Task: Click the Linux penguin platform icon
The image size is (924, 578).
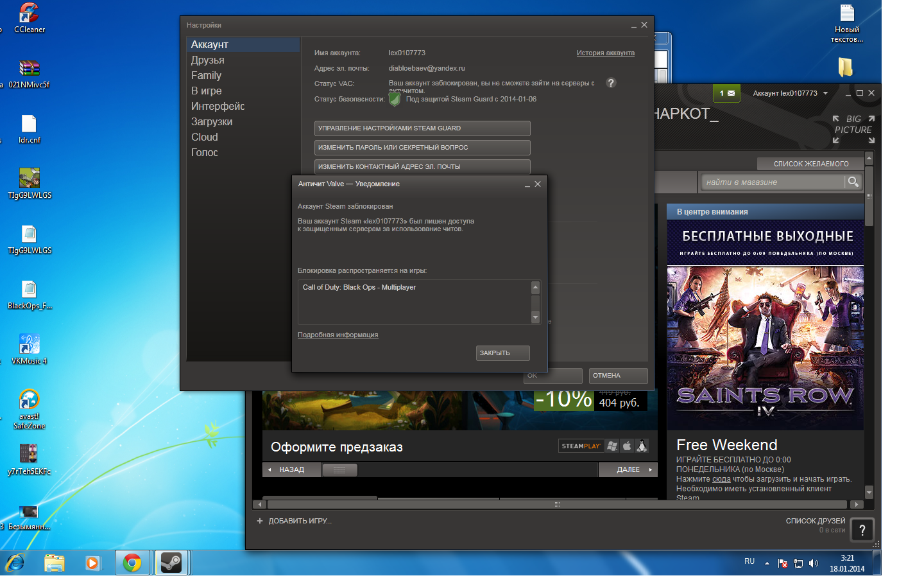Action: pos(642,446)
